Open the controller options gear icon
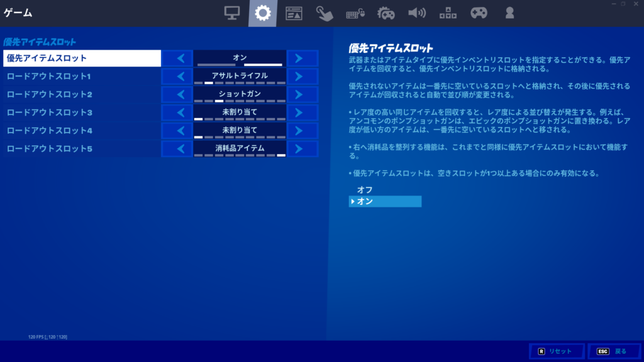 387,12
